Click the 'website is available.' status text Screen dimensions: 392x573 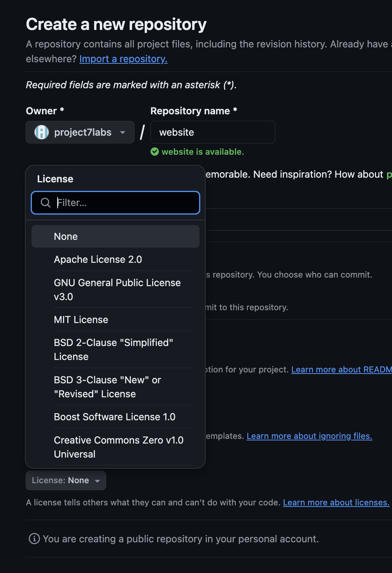point(203,152)
